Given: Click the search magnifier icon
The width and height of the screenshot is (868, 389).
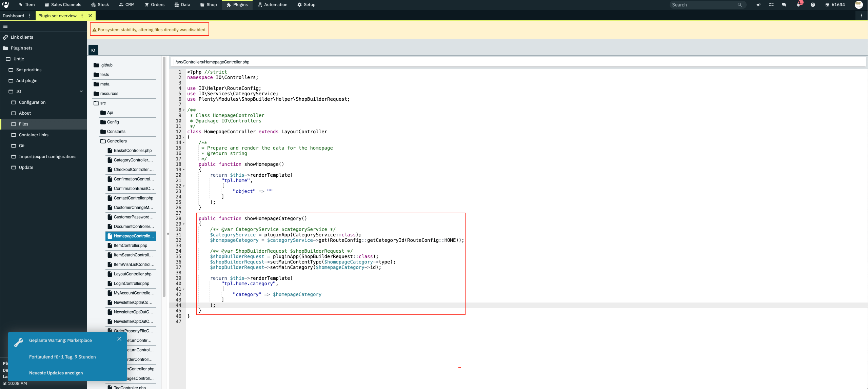Looking at the screenshot, I should 739,5.
